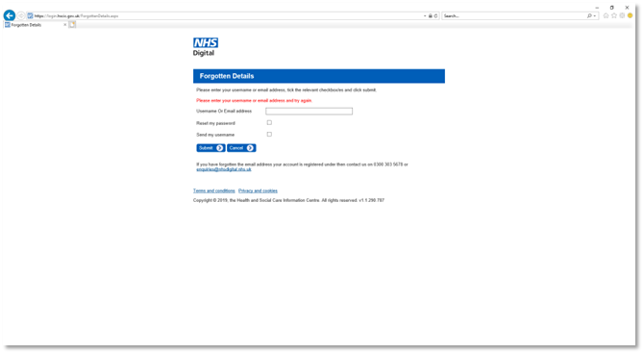Open the Terms and conditions link
Viewport: 644px width, 354px height.
click(x=214, y=190)
